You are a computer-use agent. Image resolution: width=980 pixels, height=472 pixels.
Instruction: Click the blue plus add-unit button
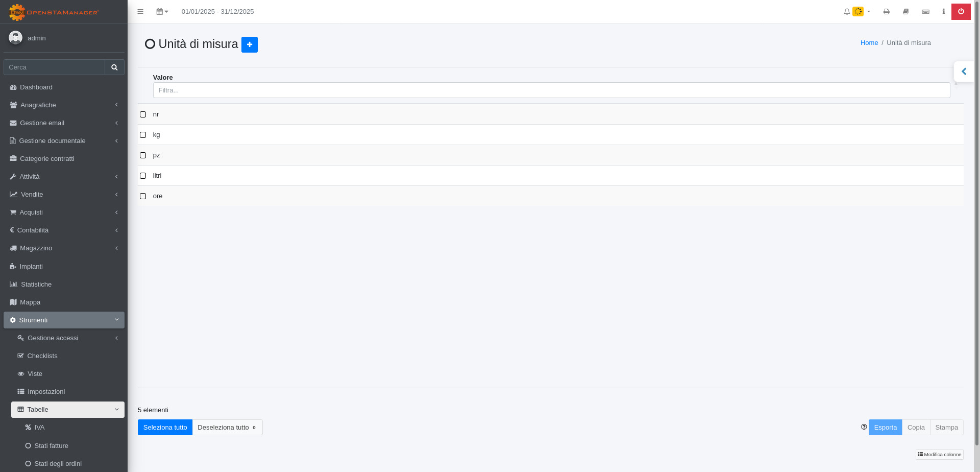(249, 44)
